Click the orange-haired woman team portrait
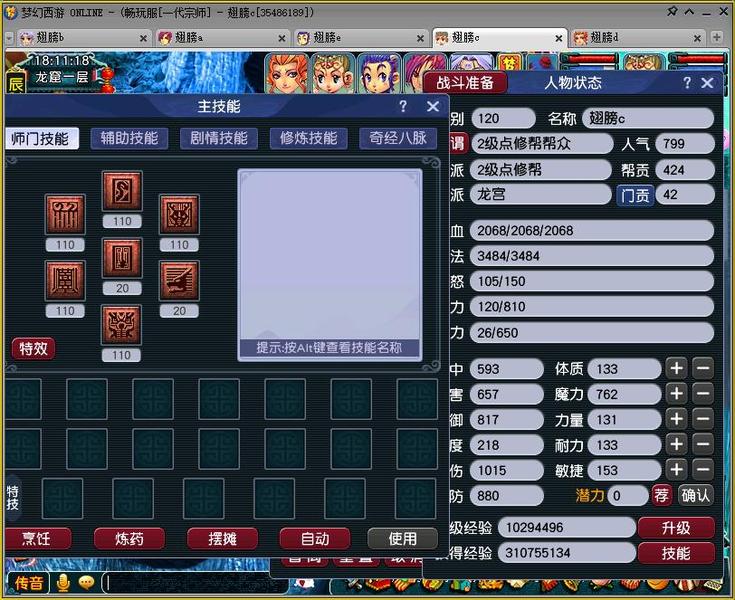The height and width of the screenshot is (600, 735). pos(286,74)
